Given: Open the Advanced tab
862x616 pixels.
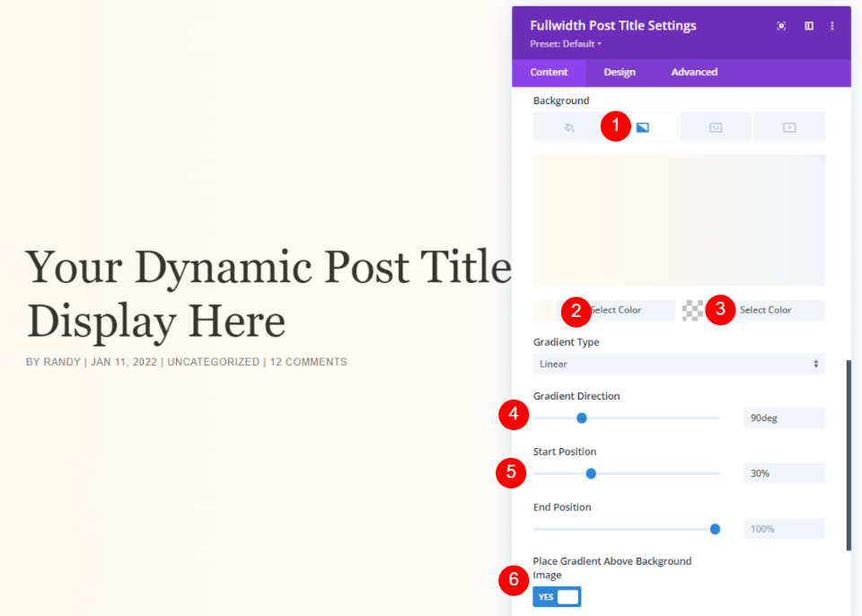Looking at the screenshot, I should [x=694, y=72].
